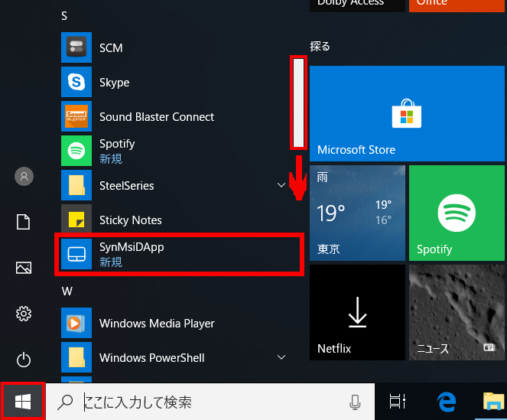The height and width of the screenshot is (420, 507).
Task: Open Task View on the taskbar
Action: (x=398, y=402)
